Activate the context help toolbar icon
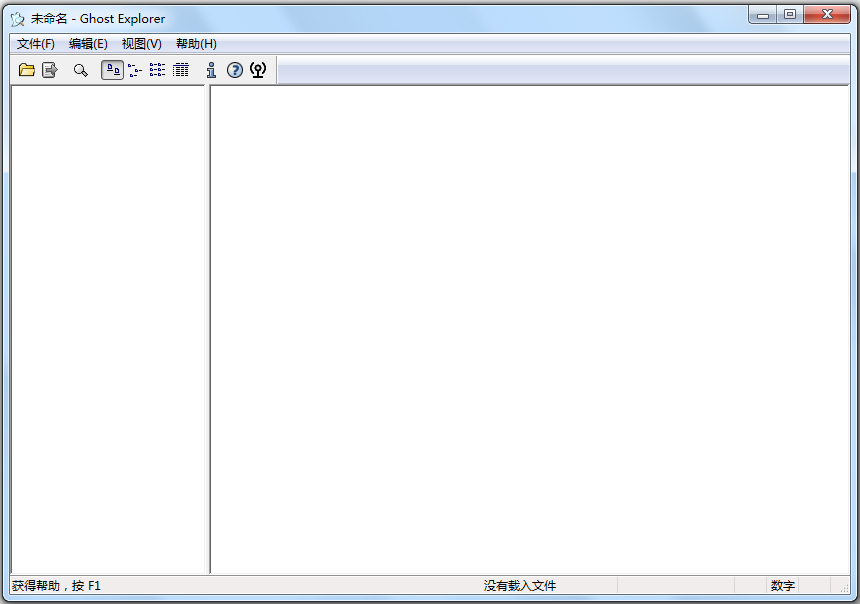Viewport: 860px width, 604px height. click(x=257, y=70)
